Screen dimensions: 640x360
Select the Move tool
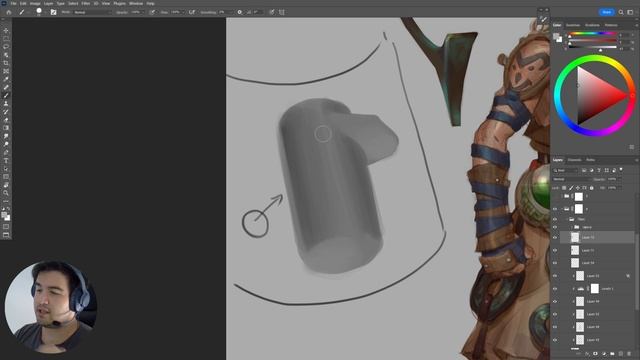pyautogui.click(x=6, y=31)
